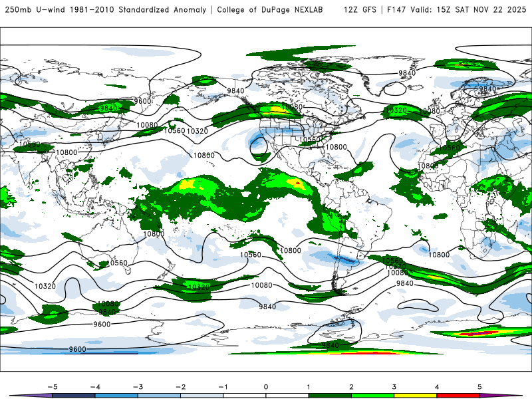Click the colorbar tick label '5'
The image size is (532, 399).
point(479,387)
